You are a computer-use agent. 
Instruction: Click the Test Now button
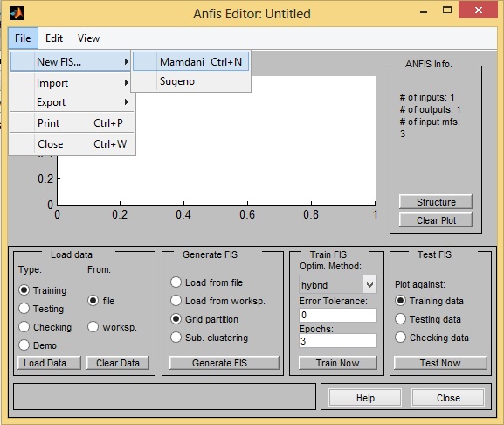click(x=440, y=363)
